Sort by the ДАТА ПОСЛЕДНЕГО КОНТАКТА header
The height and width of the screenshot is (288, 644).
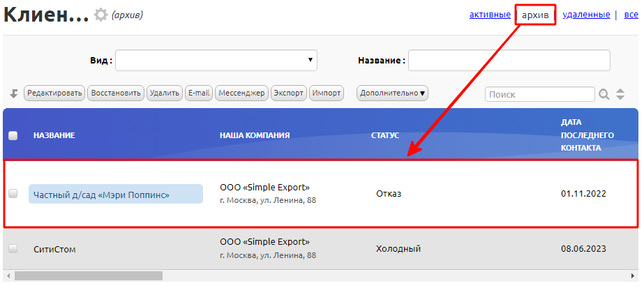pos(587,135)
